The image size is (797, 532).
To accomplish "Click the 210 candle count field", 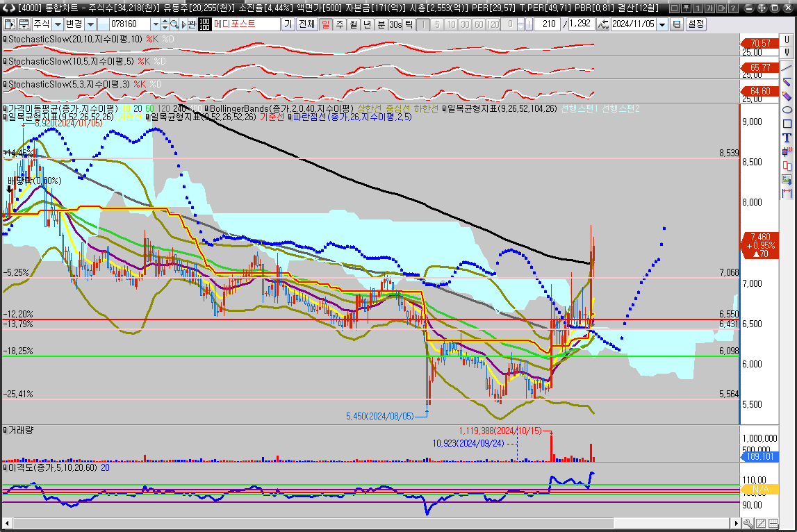I will pos(548,24).
